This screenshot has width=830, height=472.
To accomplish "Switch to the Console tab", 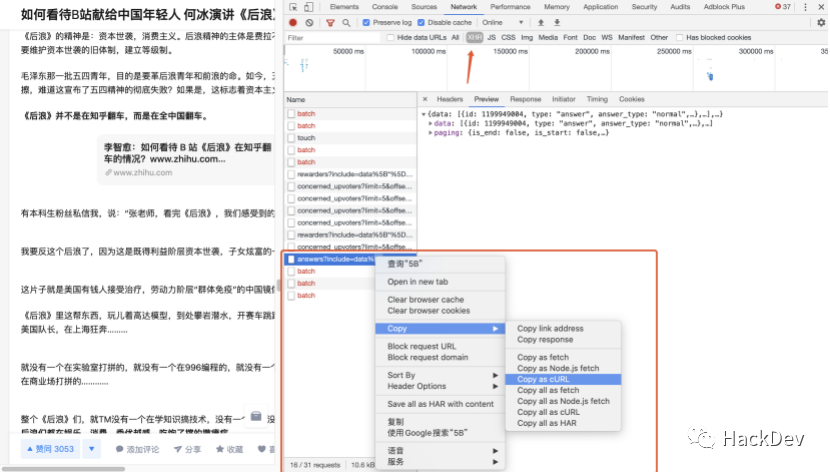I will pyautogui.click(x=385, y=7).
